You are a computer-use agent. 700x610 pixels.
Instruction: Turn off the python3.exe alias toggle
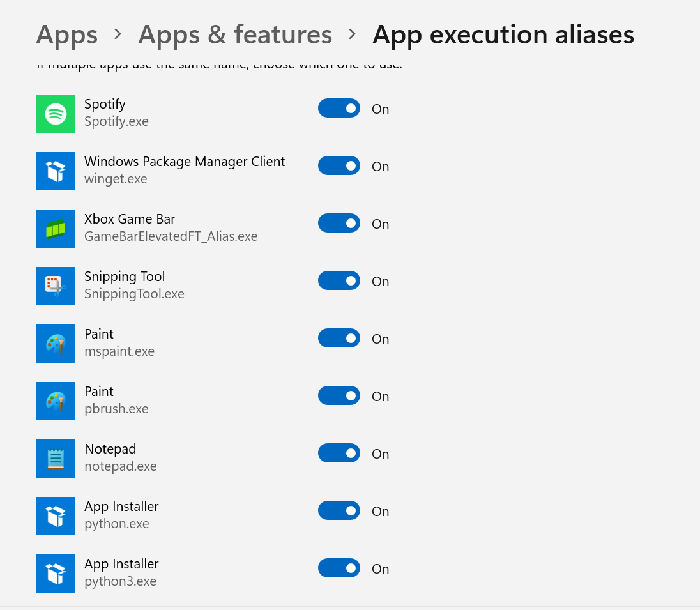(x=339, y=568)
